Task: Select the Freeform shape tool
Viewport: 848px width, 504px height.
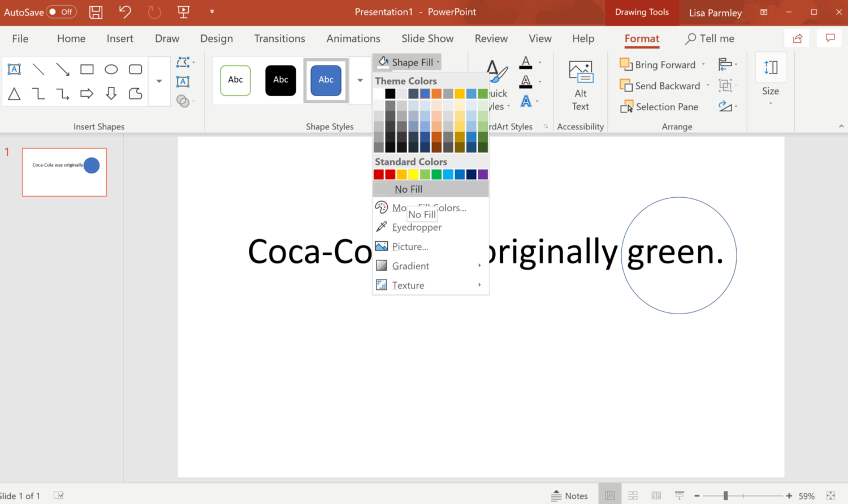Action: click(x=136, y=94)
